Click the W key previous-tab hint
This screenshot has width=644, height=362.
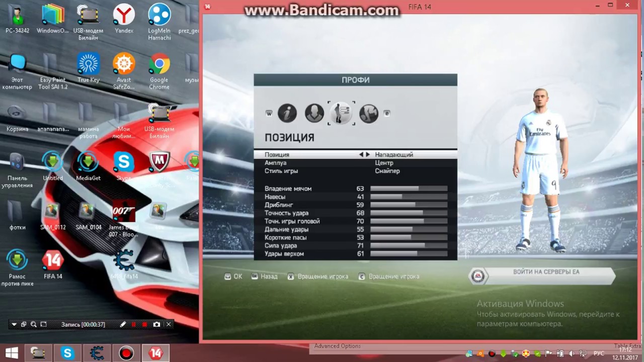[x=269, y=114]
